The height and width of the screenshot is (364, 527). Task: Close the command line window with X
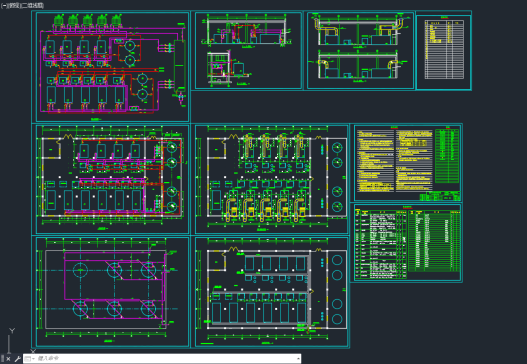8,359
